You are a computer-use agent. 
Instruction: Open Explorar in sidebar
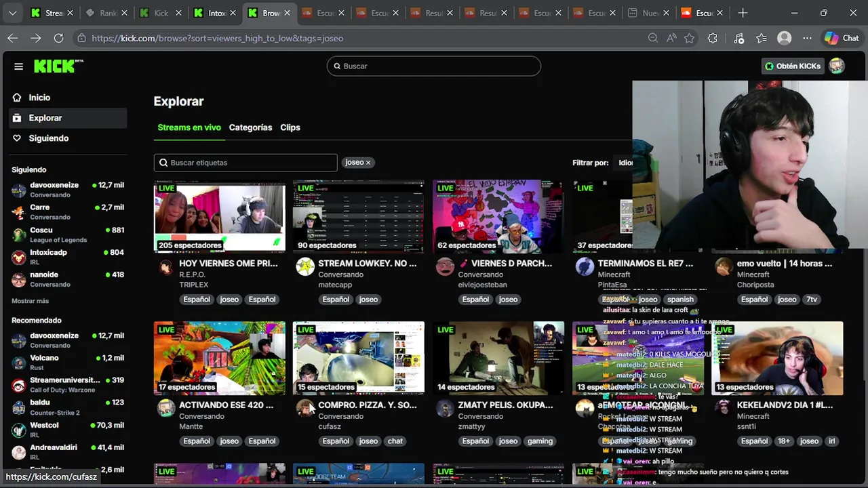click(x=68, y=118)
